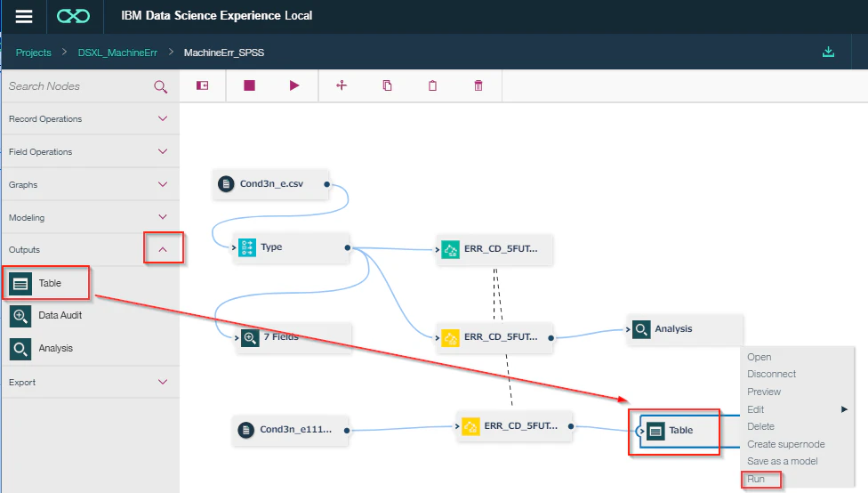868x493 pixels.
Task: Click the Search Nodes input field
Action: coord(77,86)
